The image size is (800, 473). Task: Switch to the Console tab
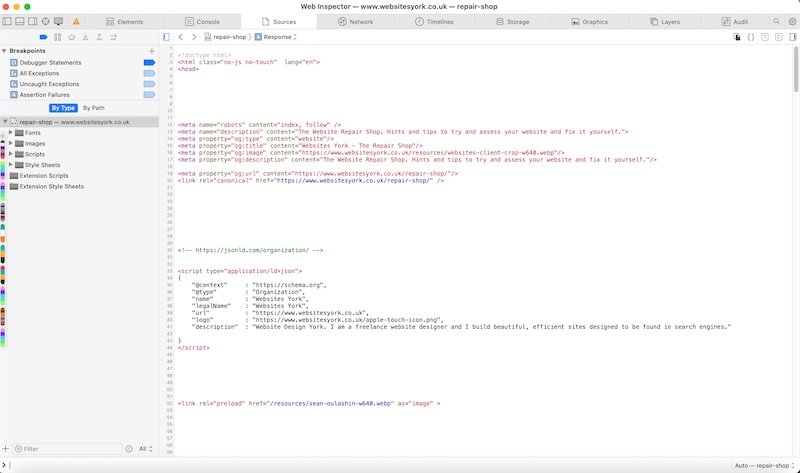click(202, 21)
